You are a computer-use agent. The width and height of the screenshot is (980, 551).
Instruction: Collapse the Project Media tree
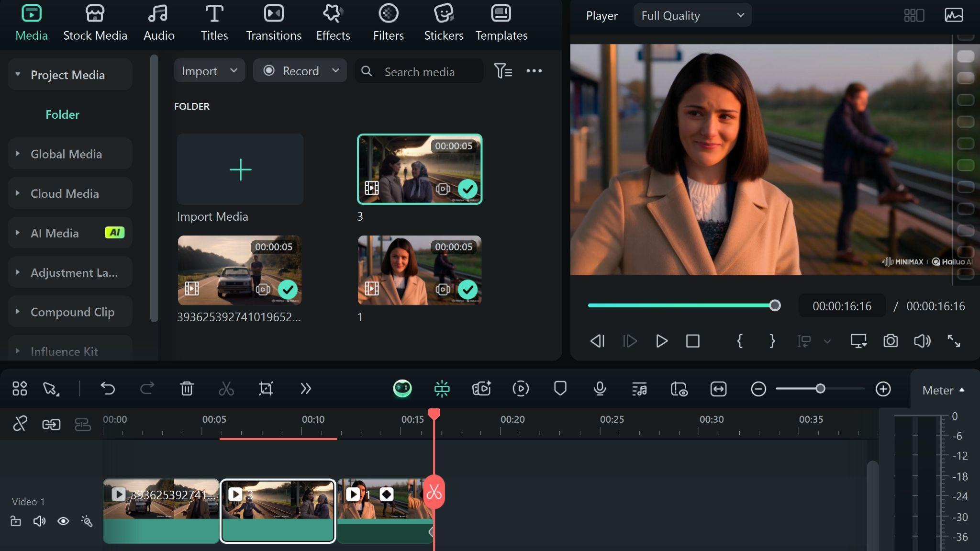18,75
